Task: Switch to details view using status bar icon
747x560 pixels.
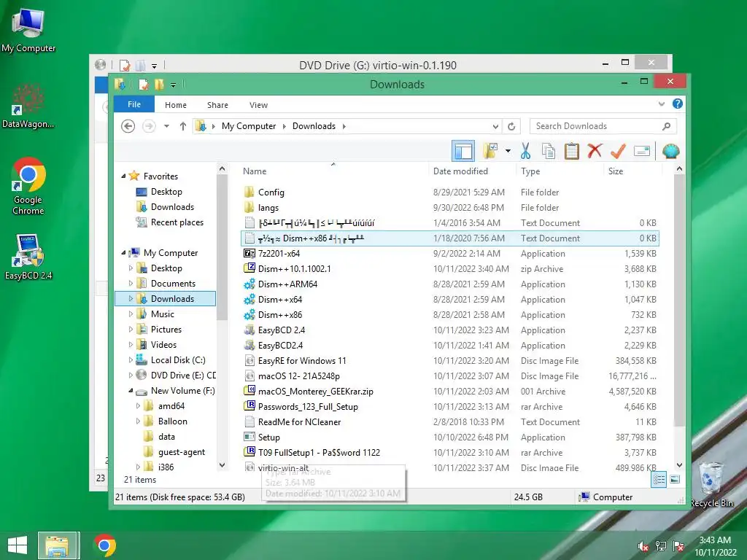Action: [659, 480]
